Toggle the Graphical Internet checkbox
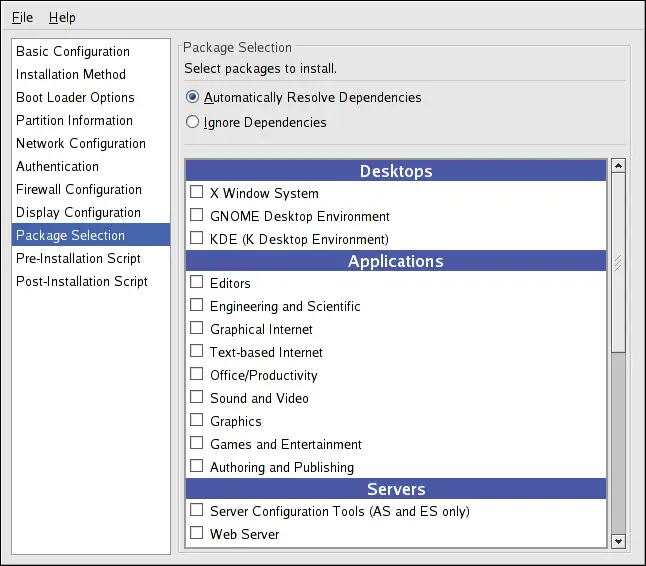The image size is (646, 566). click(197, 329)
